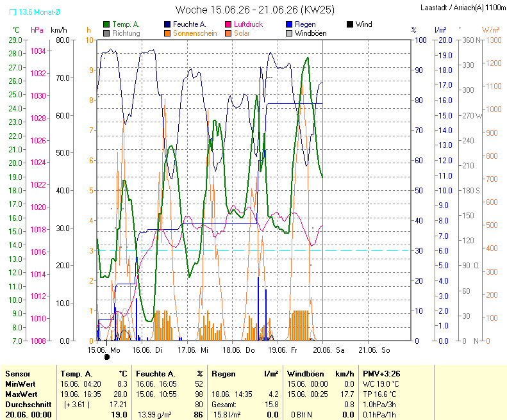507x420 pixels.
Task: Click the WC 19.0 °C wind chill value
Action: click(x=381, y=384)
